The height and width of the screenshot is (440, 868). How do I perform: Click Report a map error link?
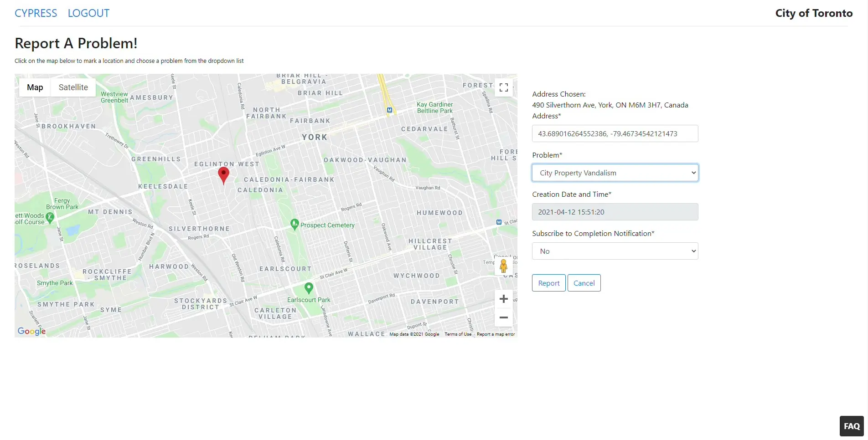coord(496,334)
